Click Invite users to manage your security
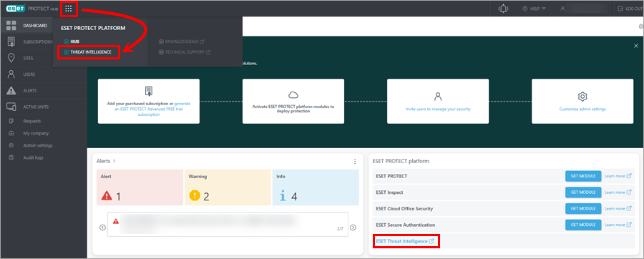 (438, 109)
